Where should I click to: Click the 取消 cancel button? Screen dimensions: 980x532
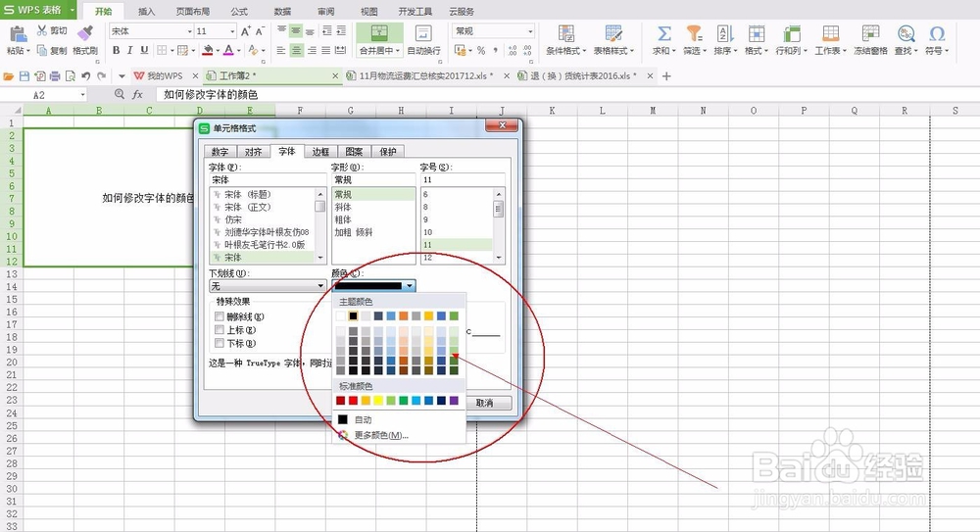(489, 404)
